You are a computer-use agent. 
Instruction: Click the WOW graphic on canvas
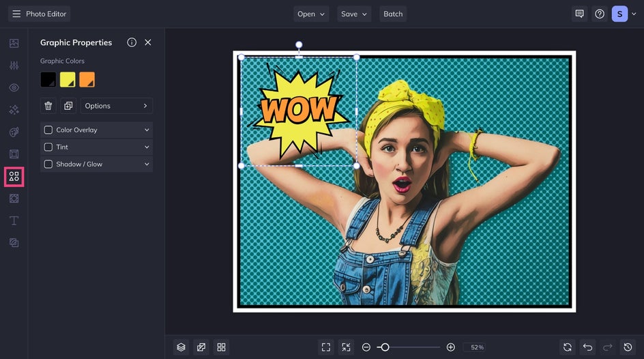pyautogui.click(x=299, y=113)
